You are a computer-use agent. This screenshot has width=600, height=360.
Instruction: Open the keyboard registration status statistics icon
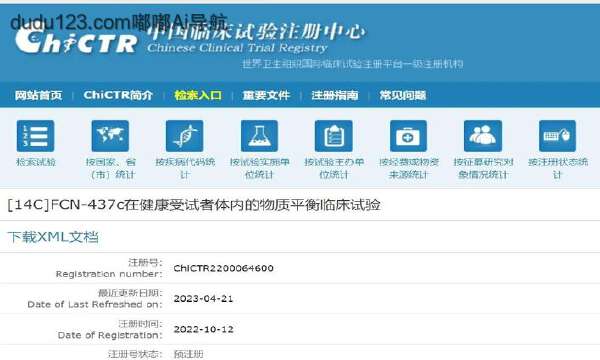[558, 136]
